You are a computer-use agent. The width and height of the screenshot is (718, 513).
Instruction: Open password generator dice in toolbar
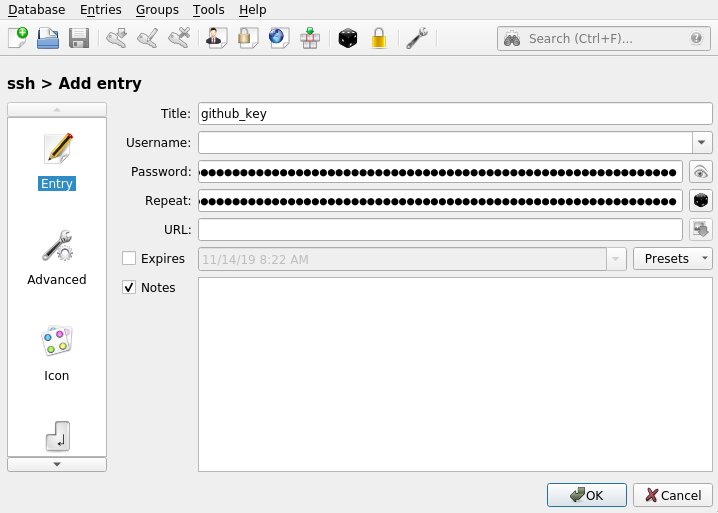348,38
